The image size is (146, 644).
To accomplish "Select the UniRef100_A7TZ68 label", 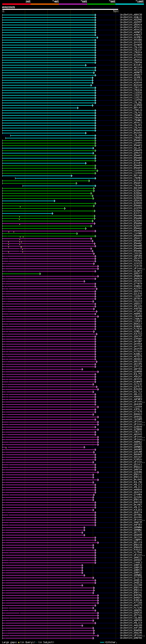I will click(x=131, y=603).
